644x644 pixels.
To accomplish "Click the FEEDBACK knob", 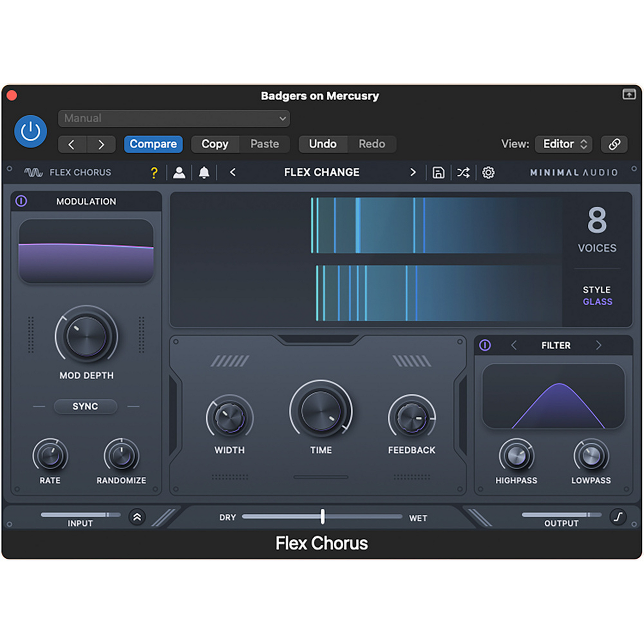I will tap(412, 418).
